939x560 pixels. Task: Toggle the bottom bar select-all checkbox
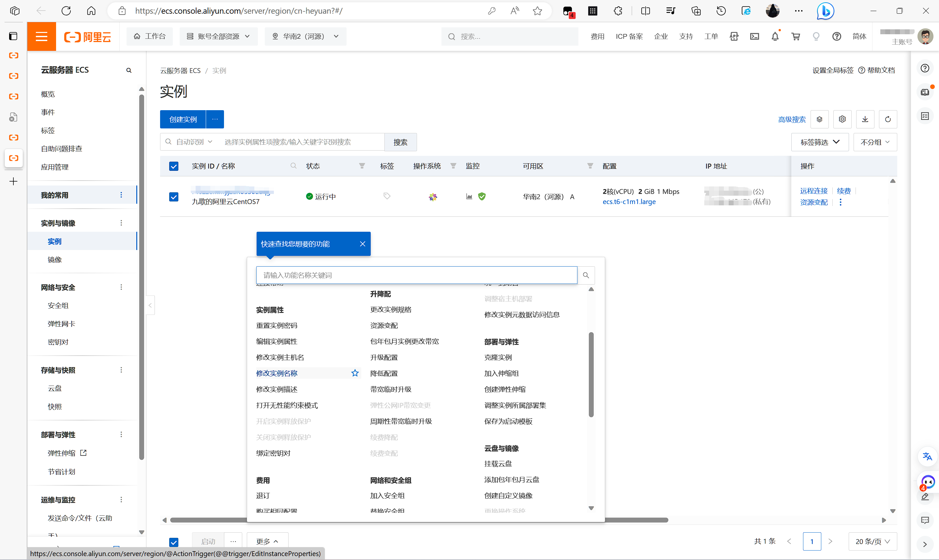click(173, 542)
